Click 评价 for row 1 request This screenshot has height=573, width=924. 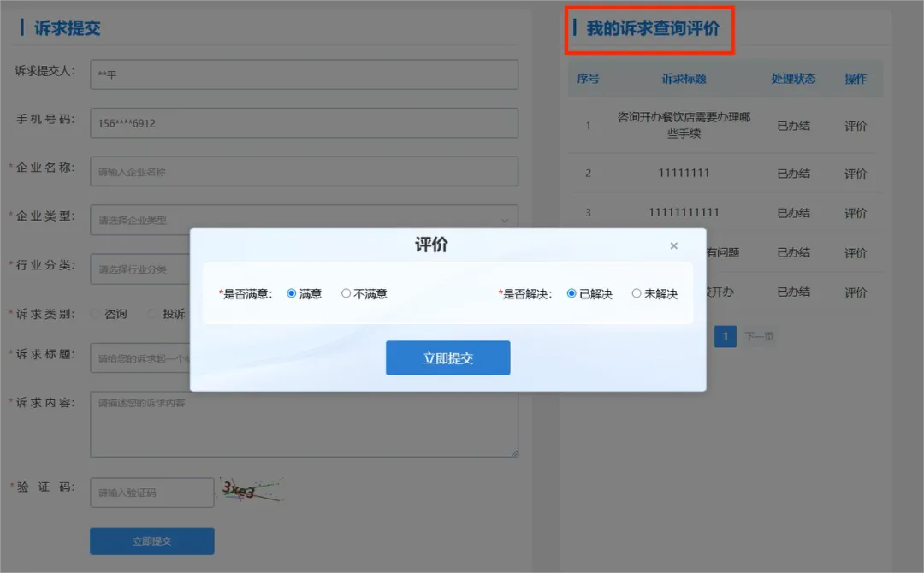(x=856, y=126)
